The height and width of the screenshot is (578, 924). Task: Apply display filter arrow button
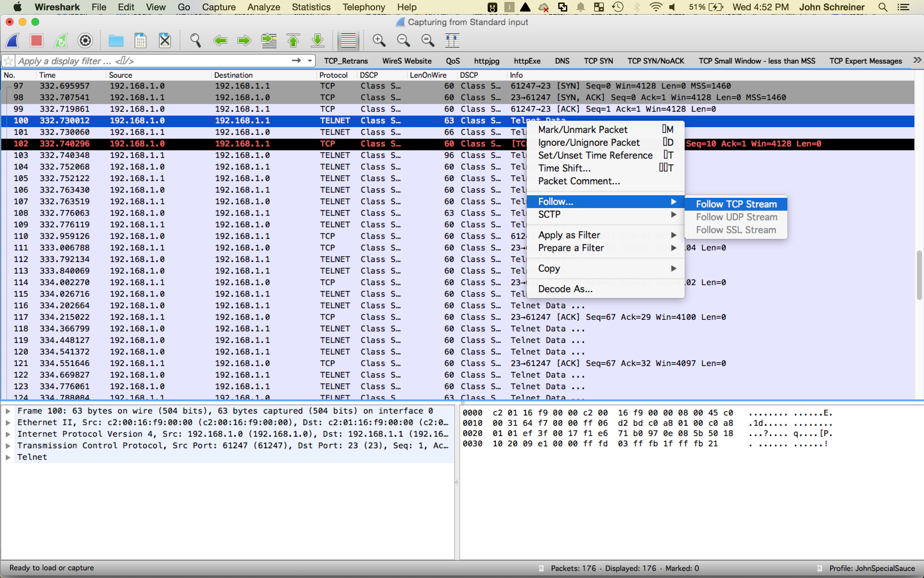[x=296, y=60]
